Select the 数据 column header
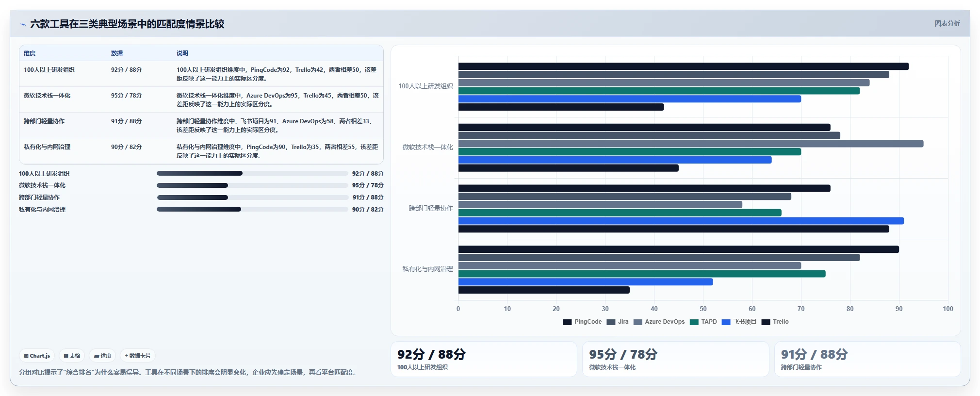 [x=117, y=53]
